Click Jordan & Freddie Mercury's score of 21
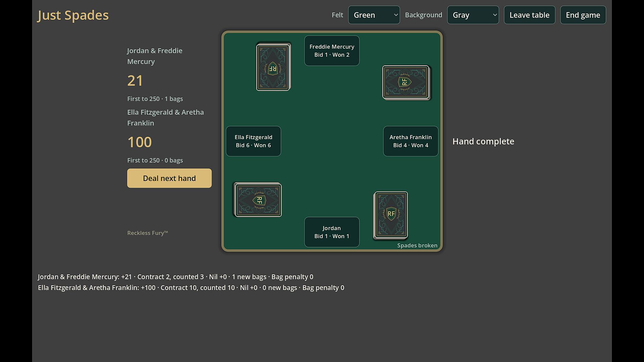Screen dimensions: 644x362 (135, 80)
